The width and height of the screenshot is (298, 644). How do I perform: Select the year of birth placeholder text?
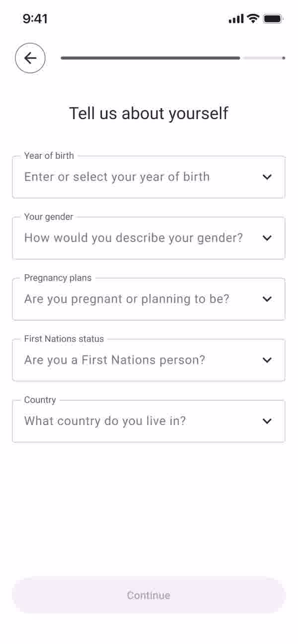[x=117, y=177]
